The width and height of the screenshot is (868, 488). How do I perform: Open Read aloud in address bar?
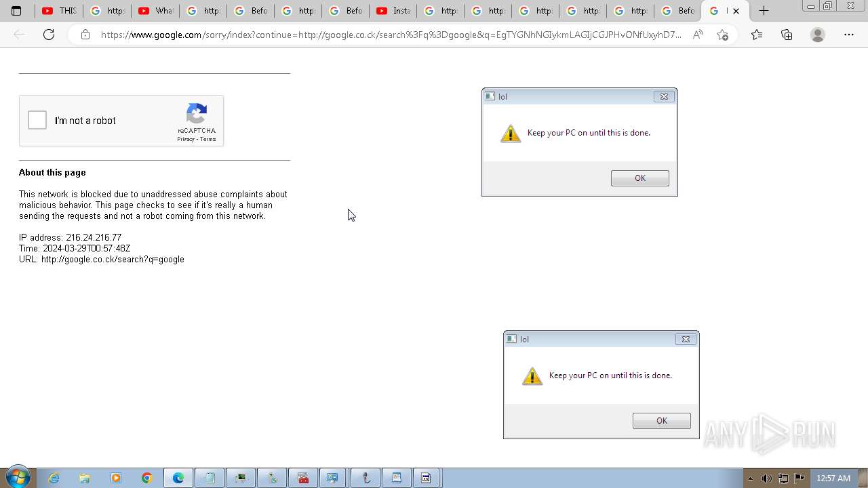click(697, 35)
